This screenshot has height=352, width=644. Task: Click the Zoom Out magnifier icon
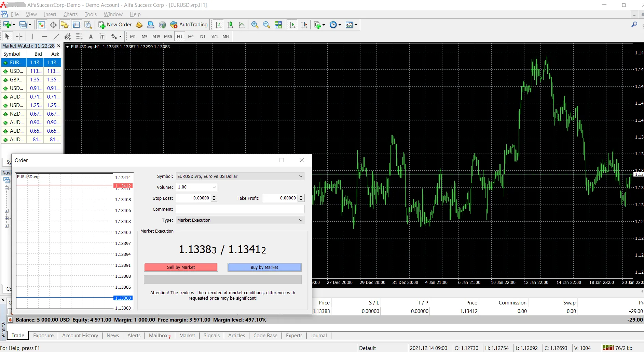click(x=266, y=25)
